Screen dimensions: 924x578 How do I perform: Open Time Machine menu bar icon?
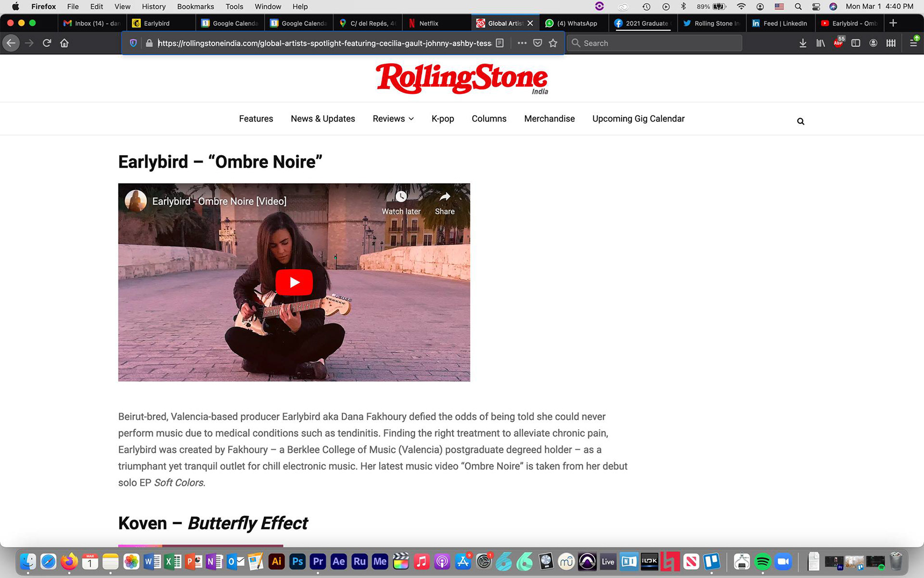647,6
